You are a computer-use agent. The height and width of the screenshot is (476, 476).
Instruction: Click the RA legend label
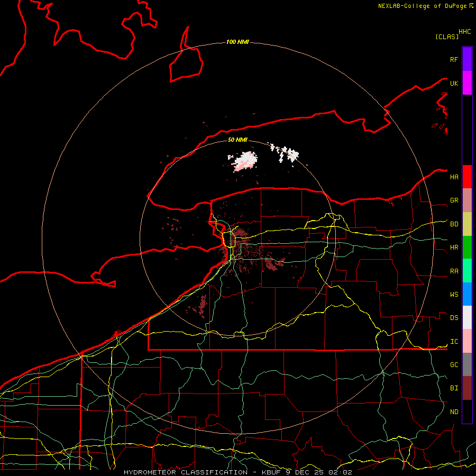click(454, 271)
